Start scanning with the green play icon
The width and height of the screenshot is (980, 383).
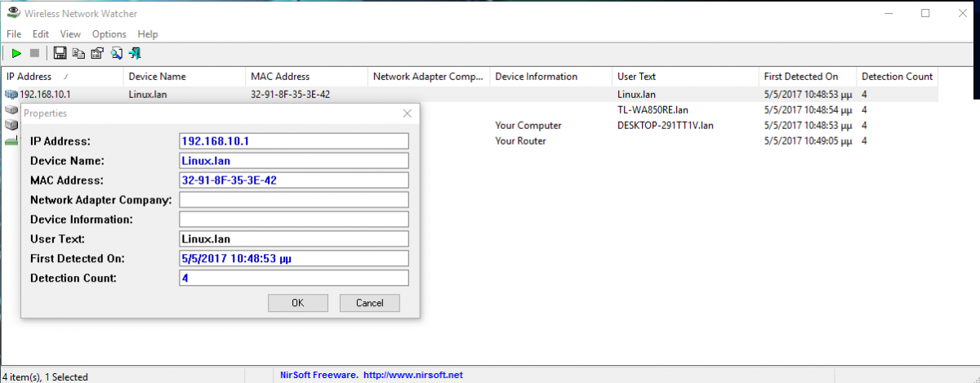pyautogui.click(x=16, y=53)
